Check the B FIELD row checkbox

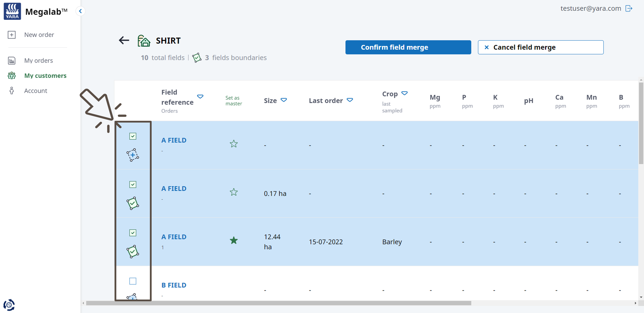click(133, 281)
